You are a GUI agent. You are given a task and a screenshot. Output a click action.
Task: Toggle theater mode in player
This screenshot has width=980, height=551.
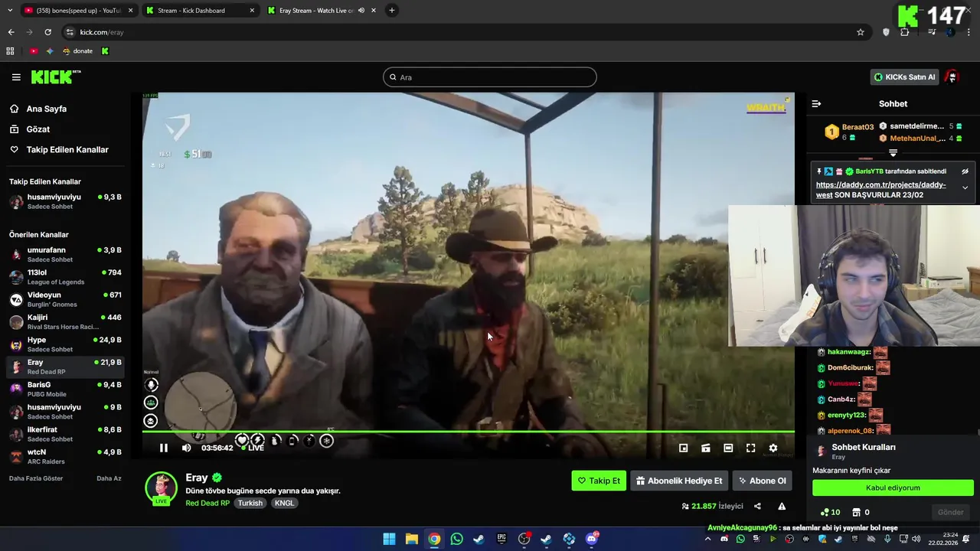tap(728, 448)
